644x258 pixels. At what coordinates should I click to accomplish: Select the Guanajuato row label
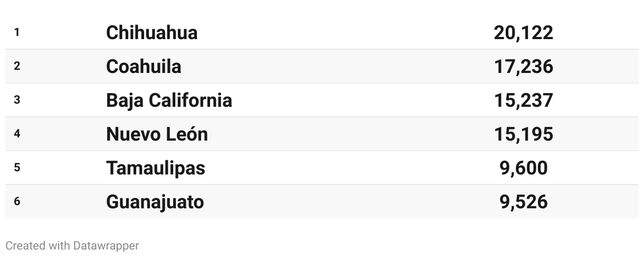pyautogui.click(x=155, y=202)
